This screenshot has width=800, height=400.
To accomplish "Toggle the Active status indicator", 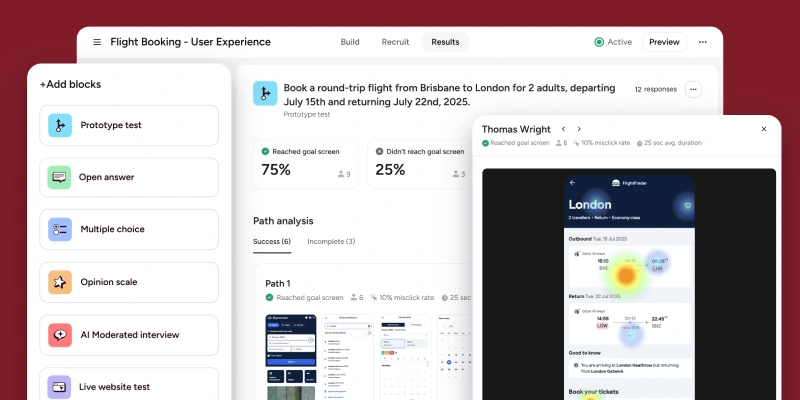I will pyautogui.click(x=613, y=42).
